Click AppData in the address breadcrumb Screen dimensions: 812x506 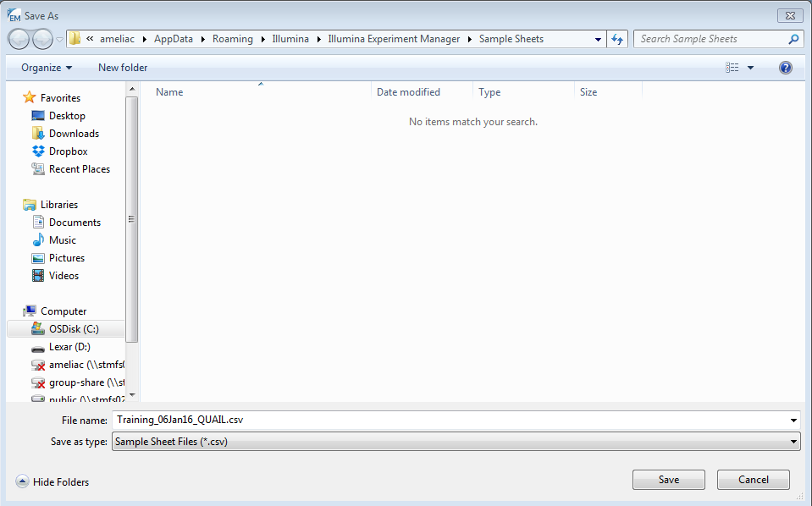[174, 39]
